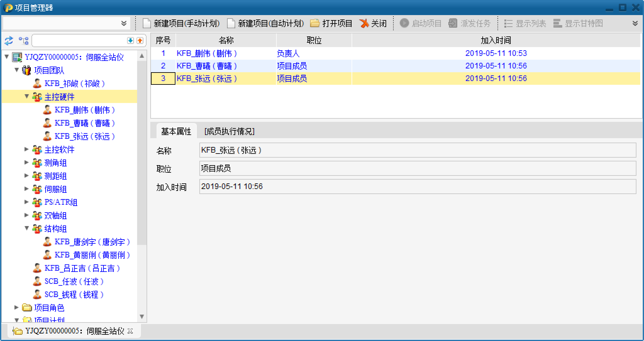
Task: Click 新建项目(自动计划) toolbar button
Action: [x=265, y=24]
